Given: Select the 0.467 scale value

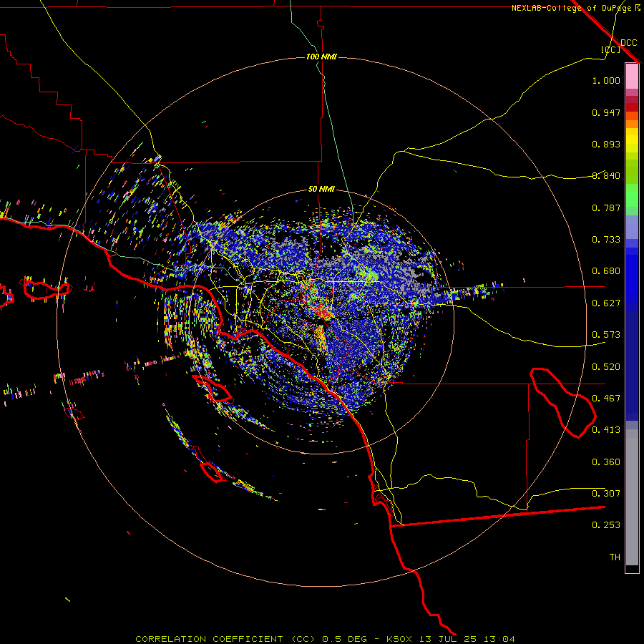Looking at the screenshot, I should click(x=606, y=399).
